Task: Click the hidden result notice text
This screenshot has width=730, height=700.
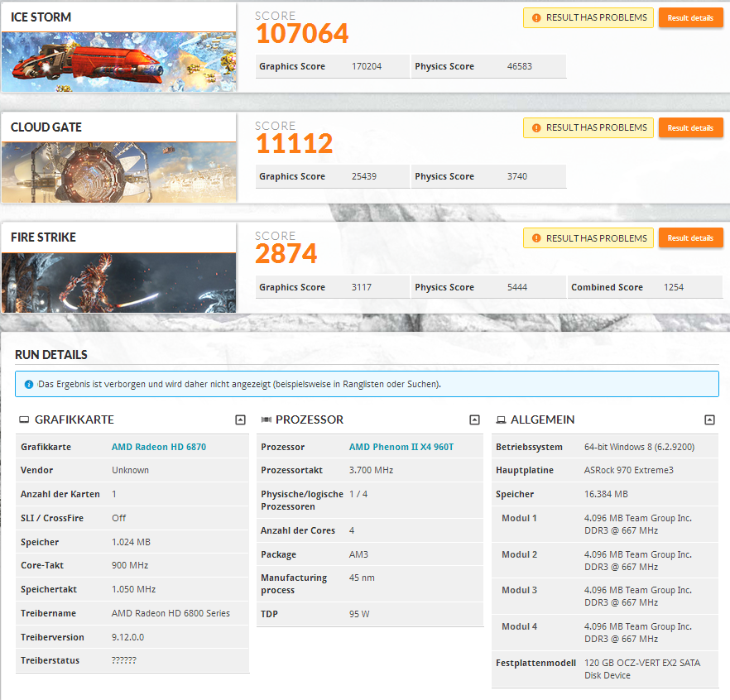Action: tap(239, 385)
